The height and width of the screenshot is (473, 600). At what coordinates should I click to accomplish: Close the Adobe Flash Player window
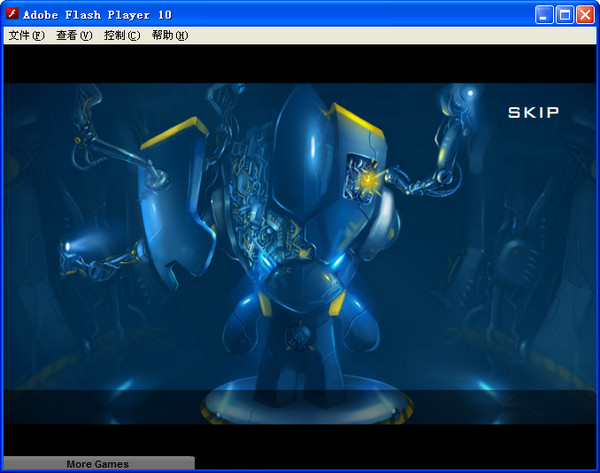[x=584, y=14]
